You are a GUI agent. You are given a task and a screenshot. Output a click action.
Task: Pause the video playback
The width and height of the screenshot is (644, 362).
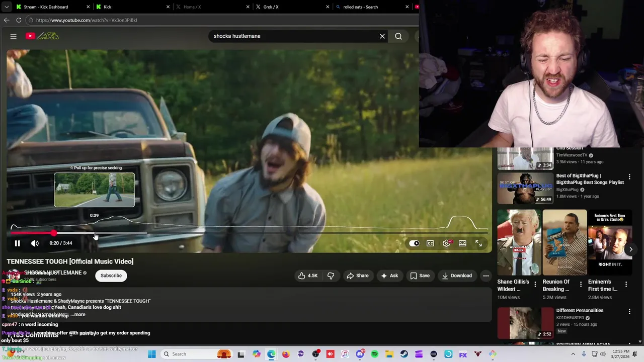[x=17, y=243]
